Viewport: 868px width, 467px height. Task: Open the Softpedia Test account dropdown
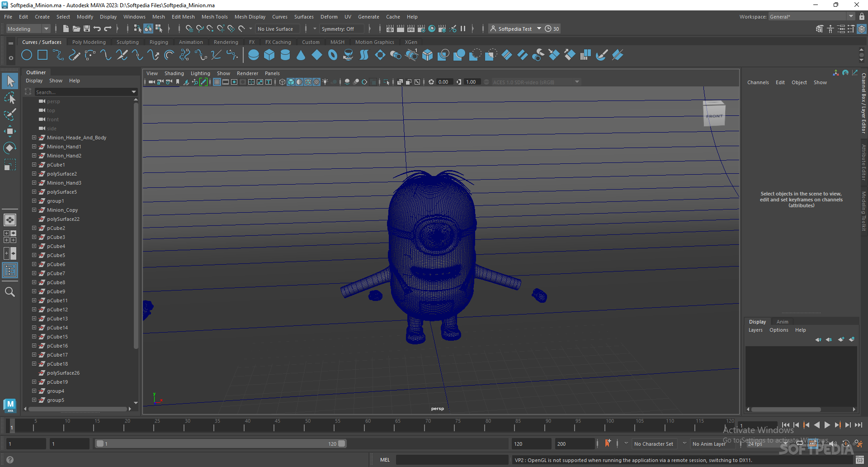pyautogui.click(x=516, y=29)
